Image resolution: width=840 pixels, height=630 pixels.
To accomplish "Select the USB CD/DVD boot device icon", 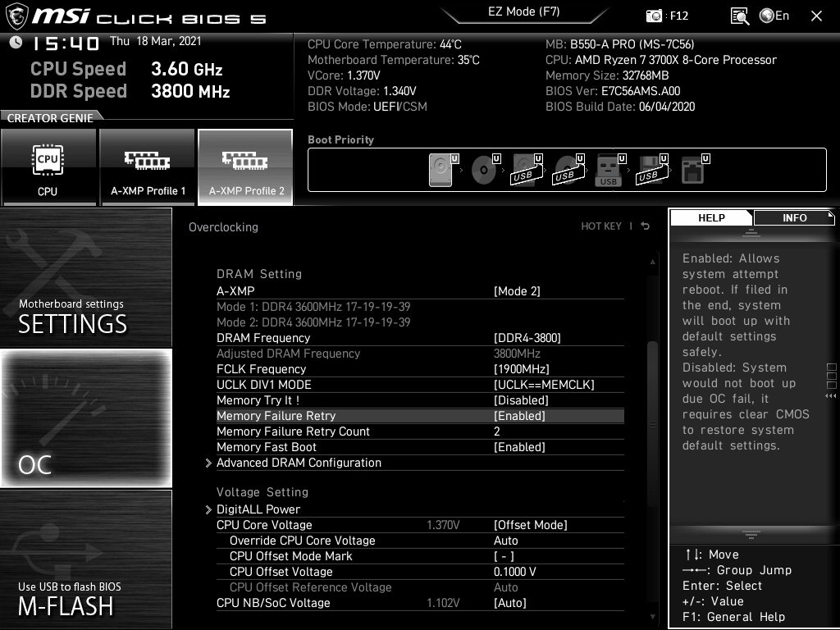I will tap(569, 170).
